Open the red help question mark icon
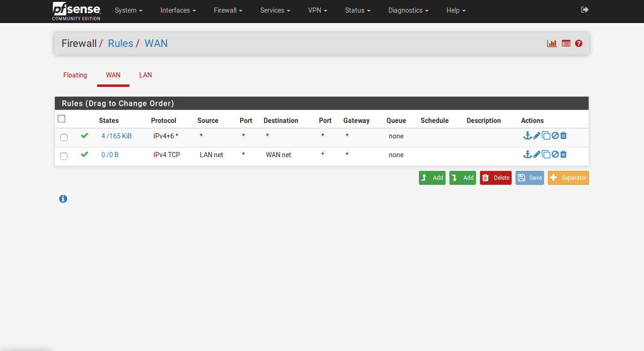The width and height of the screenshot is (644, 351). [579, 44]
